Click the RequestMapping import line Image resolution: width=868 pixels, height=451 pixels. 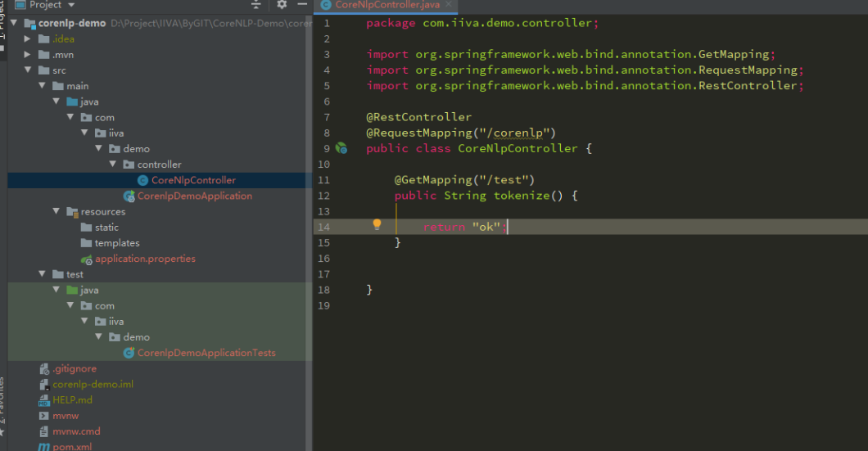click(x=585, y=70)
